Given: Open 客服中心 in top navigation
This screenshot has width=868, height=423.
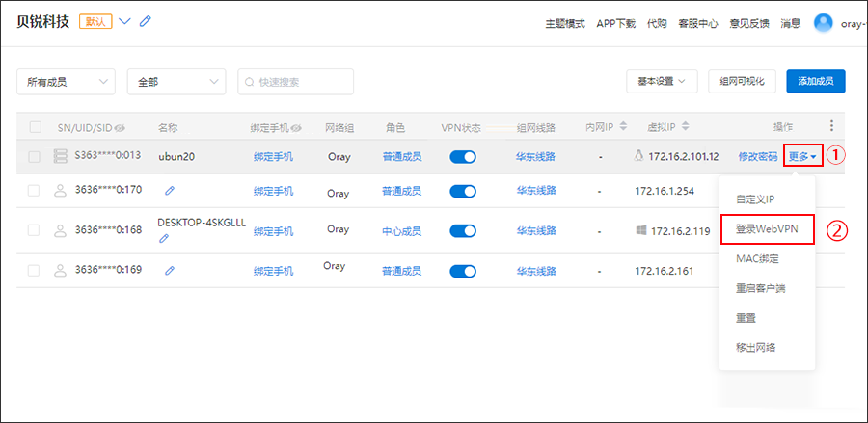Looking at the screenshot, I should (x=698, y=24).
